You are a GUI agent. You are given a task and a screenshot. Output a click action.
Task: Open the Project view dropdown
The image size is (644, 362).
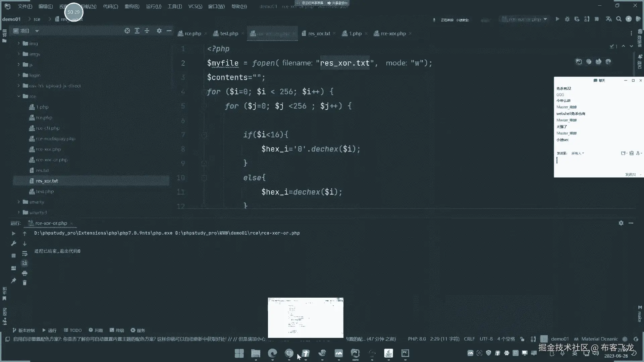37,31
